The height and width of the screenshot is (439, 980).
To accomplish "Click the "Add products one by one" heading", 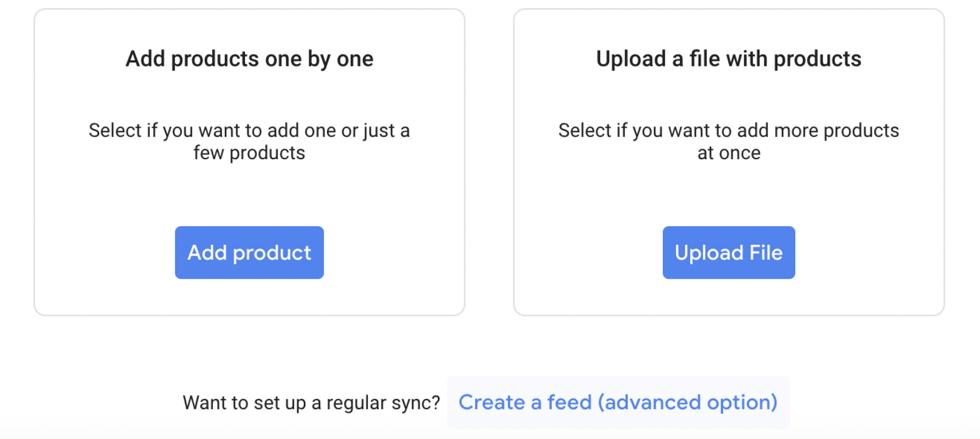I will pyautogui.click(x=249, y=59).
